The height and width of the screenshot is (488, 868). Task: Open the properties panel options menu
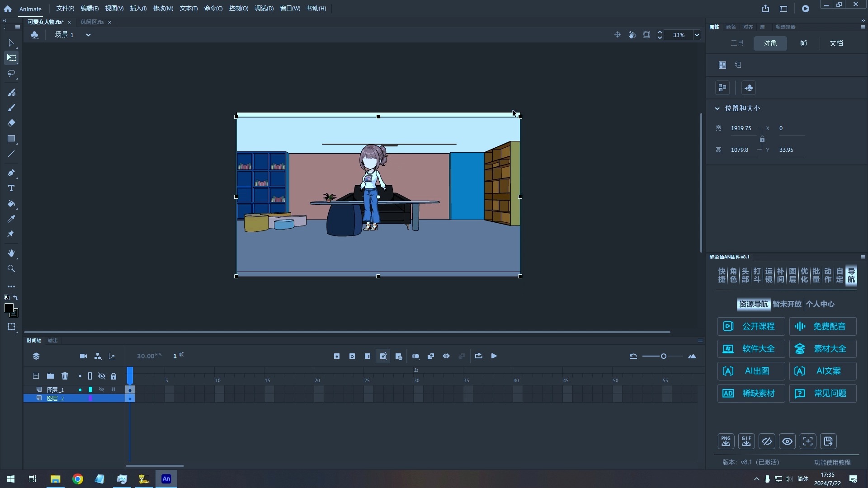pyautogui.click(x=863, y=27)
